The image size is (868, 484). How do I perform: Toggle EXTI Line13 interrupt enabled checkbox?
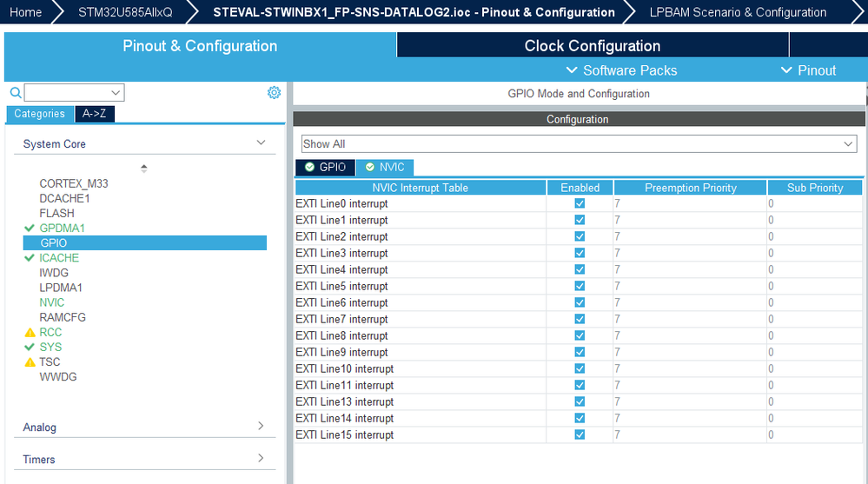(x=580, y=401)
